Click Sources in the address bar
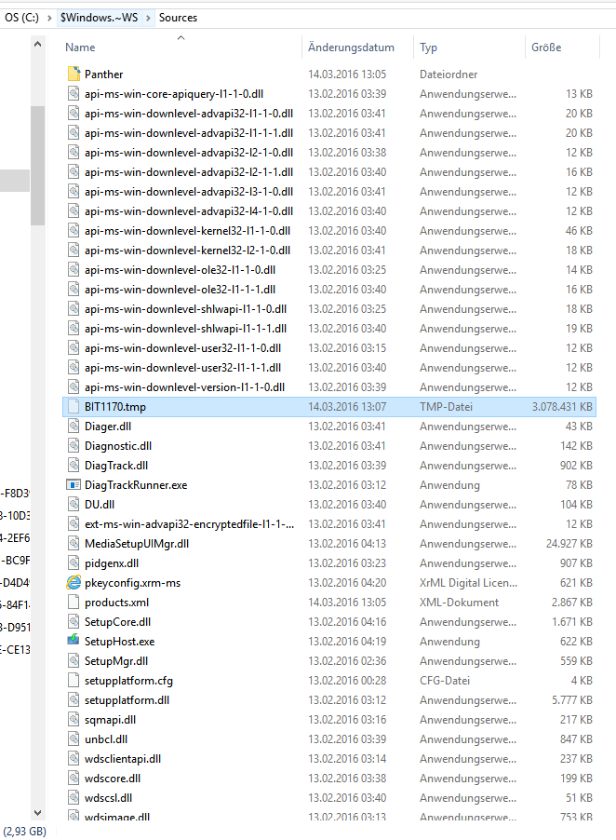Screen dimensions: 616x840 179,18
